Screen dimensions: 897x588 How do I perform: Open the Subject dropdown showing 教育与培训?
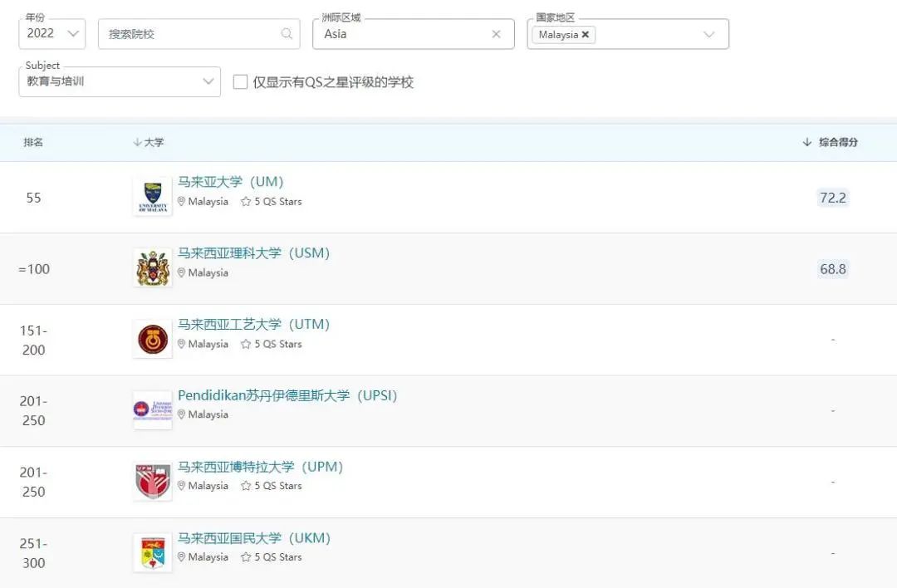119,82
